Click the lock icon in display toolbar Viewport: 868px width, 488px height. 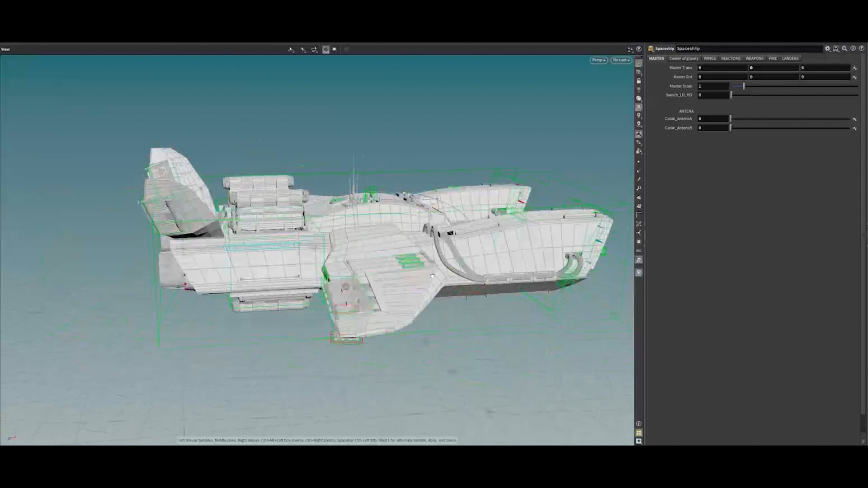click(x=639, y=81)
